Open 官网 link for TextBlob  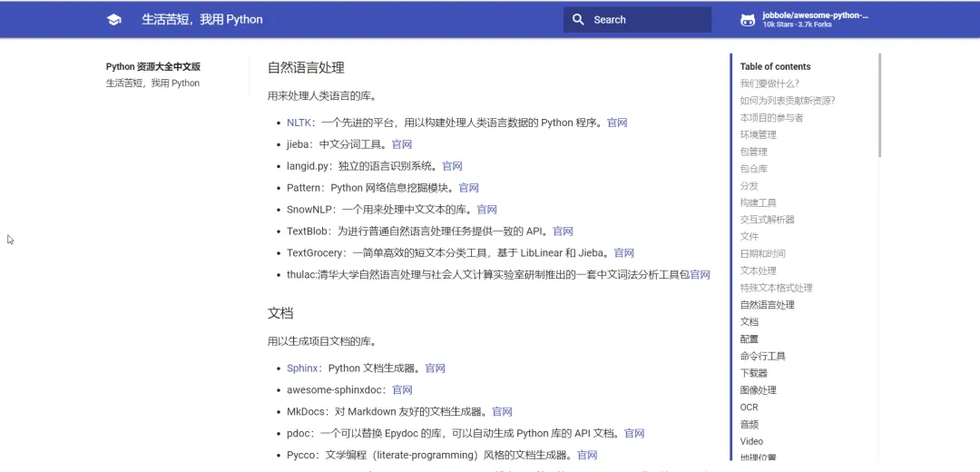[x=563, y=231]
